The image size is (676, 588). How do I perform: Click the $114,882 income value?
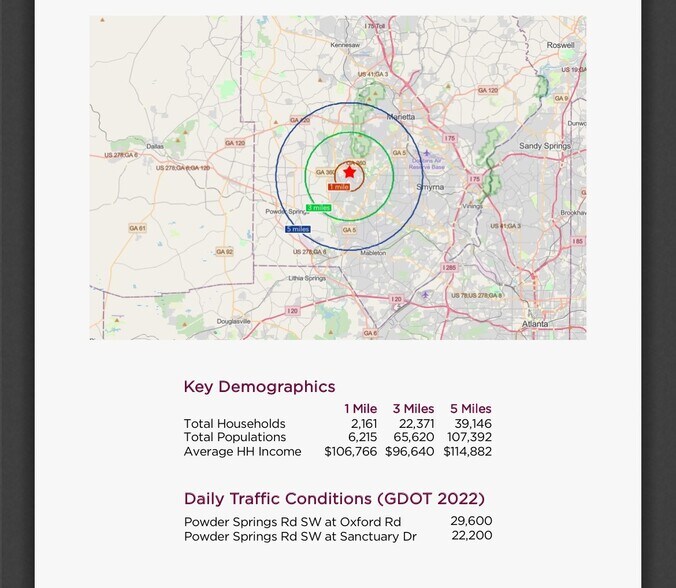(468, 451)
